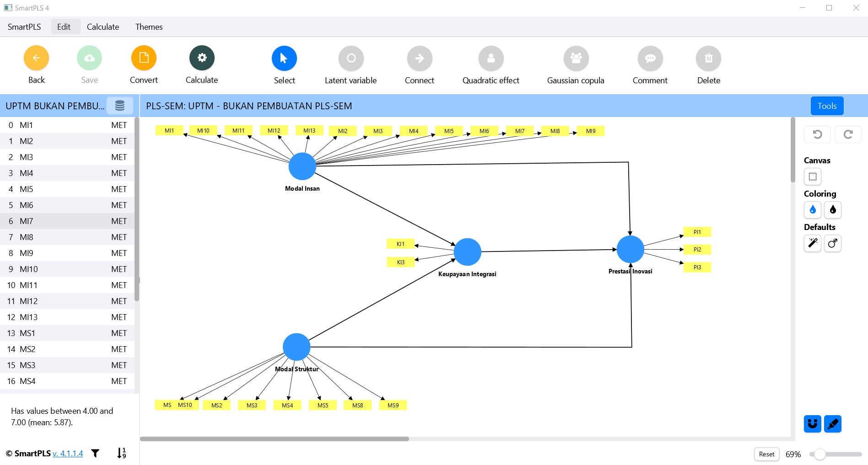Click the zoom slider handle
Image resolution: width=868 pixels, height=465 pixels.
pos(819,454)
